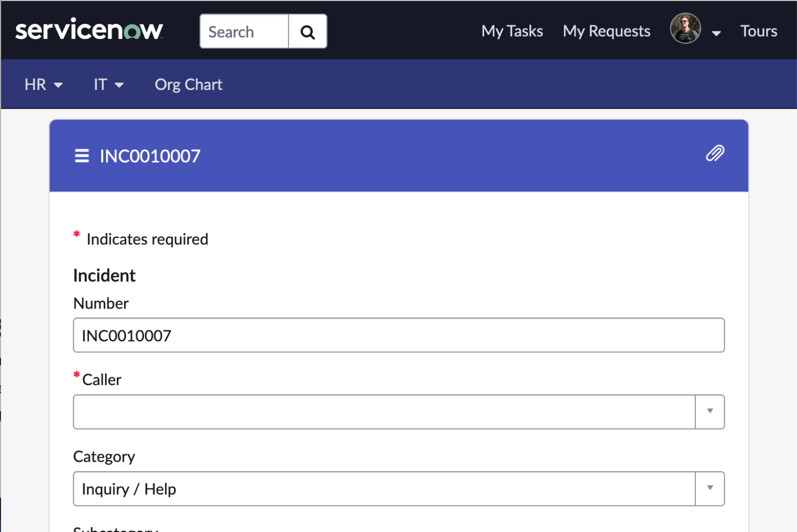Viewport: 797px width, 532px height.
Task: Expand the IT navigation menu
Action: click(x=108, y=84)
